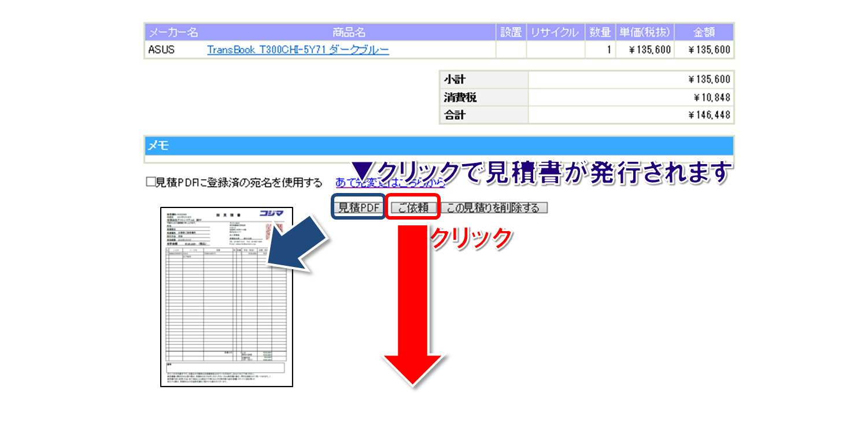Click the estimate PDF preview thumbnail

[227, 297]
